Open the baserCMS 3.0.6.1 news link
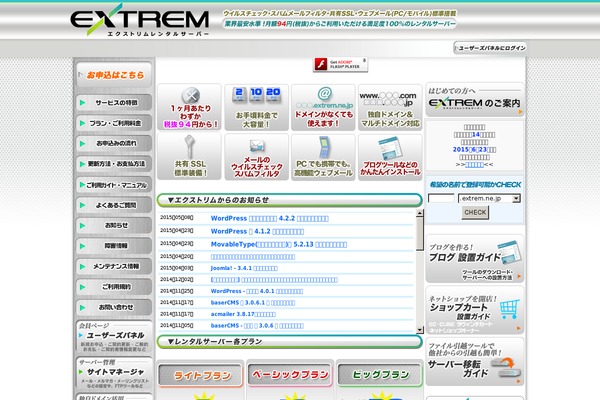 (x=253, y=303)
